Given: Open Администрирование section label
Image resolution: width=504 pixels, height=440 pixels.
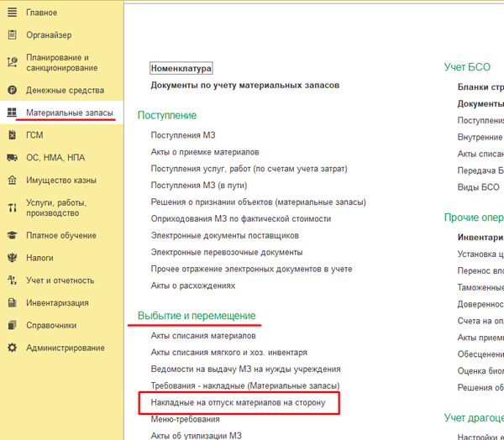Looking at the screenshot, I should (66, 348).
